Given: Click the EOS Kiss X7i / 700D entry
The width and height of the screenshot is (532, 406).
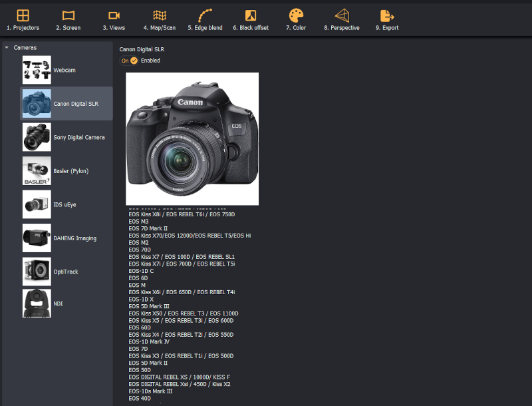Looking at the screenshot, I should pos(182,264).
